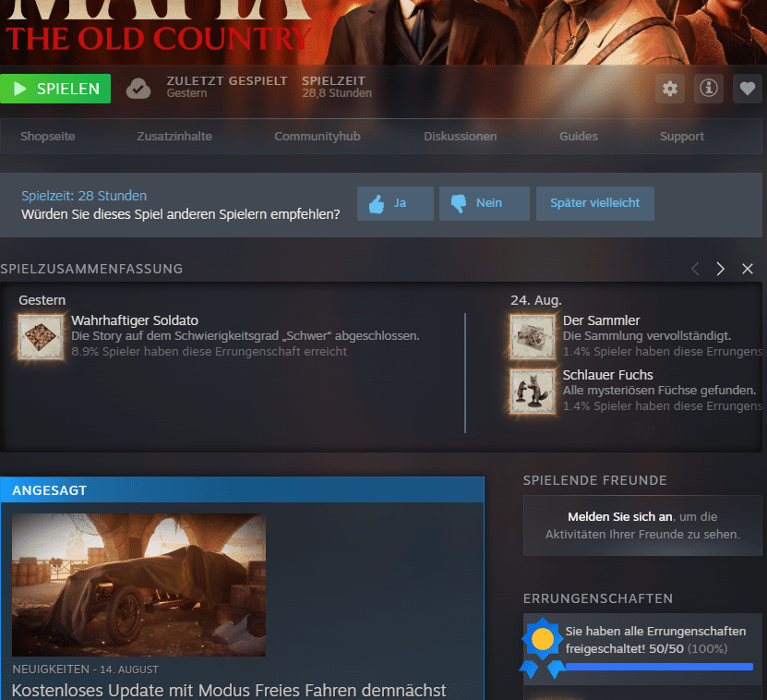Click the 8.9% Spieler statistic text
The width and height of the screenshot is (767, 700).
[x=210, y=352]
